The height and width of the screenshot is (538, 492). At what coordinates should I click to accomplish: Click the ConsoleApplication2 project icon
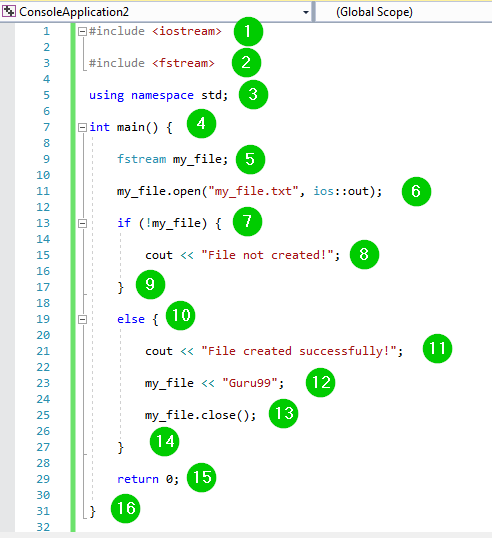9,12
